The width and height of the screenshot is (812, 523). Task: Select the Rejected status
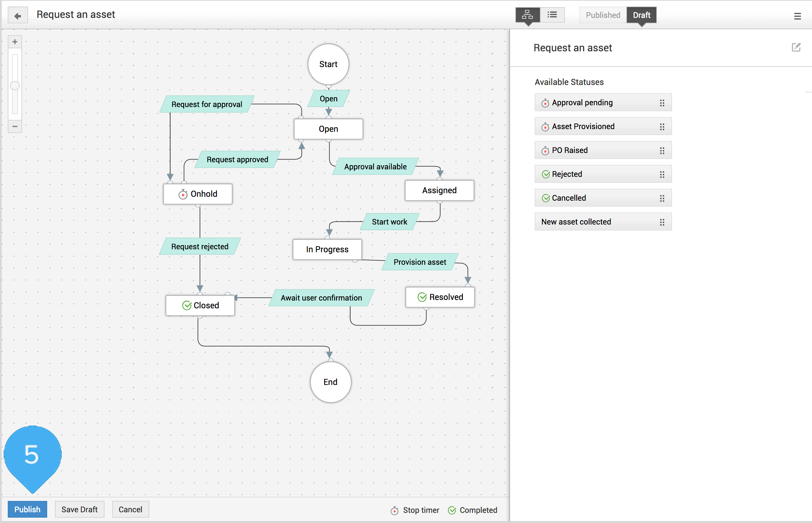pyautogui.click(x=603, y=174)
